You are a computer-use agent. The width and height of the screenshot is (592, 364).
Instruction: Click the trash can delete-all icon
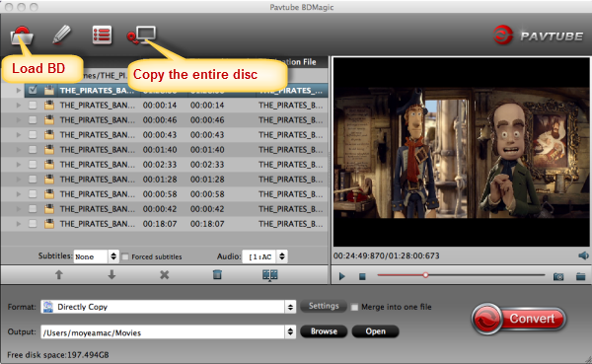[217, 274]
